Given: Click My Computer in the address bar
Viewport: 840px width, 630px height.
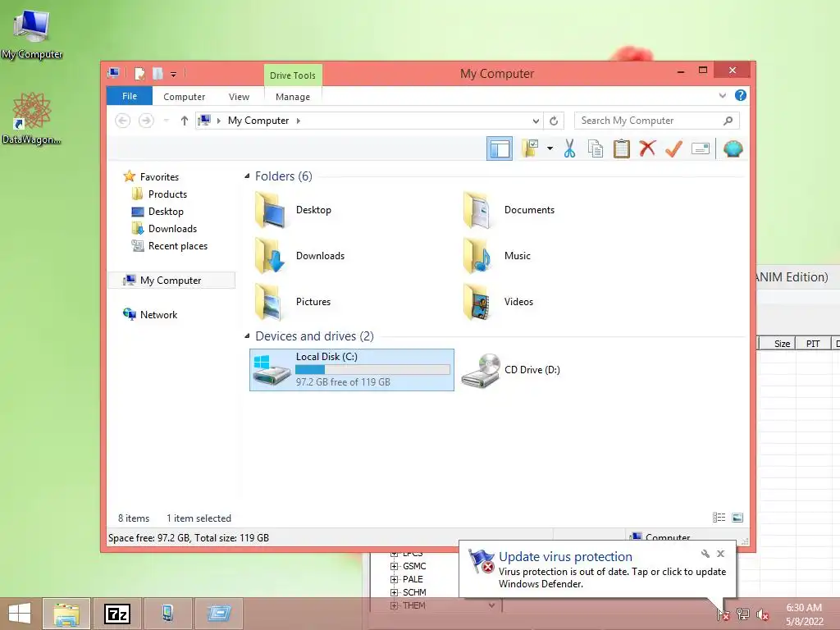Looking at the screenshot, I should point(258,121).
